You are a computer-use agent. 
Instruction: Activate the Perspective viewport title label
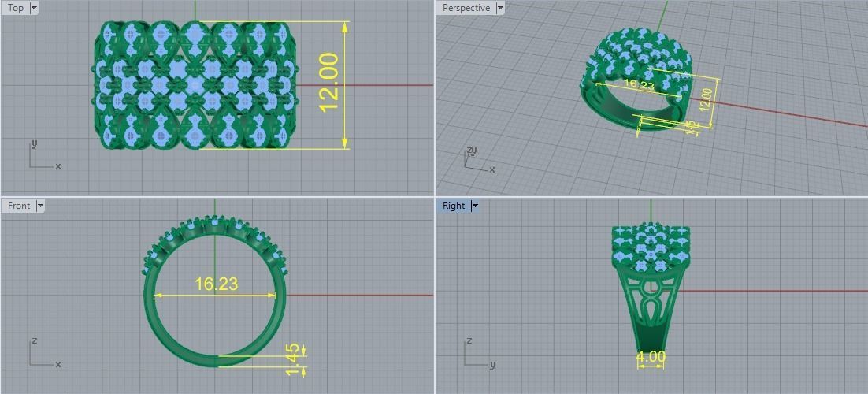pyautogui.click(x=466, y=8)
